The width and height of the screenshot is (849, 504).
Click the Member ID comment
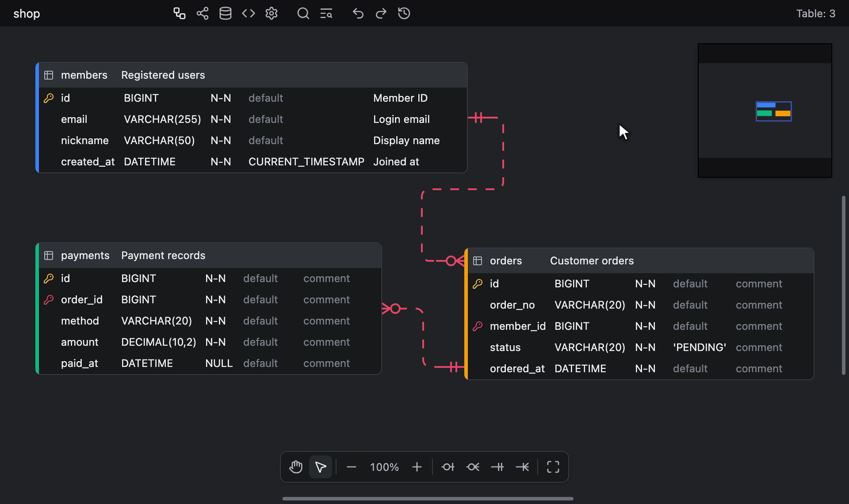coord(400,98)
